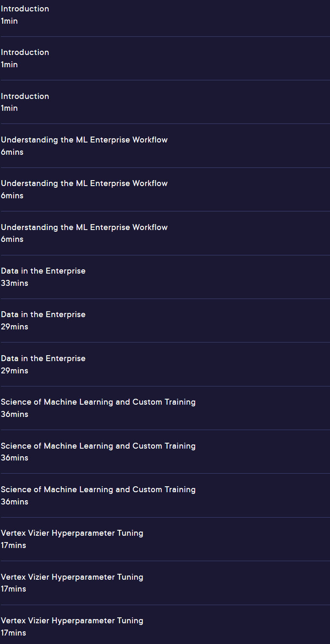Choose third Science of Machine Learning entry
The height and width of the screenshot is (644, 330).
[x=98, y=490]
